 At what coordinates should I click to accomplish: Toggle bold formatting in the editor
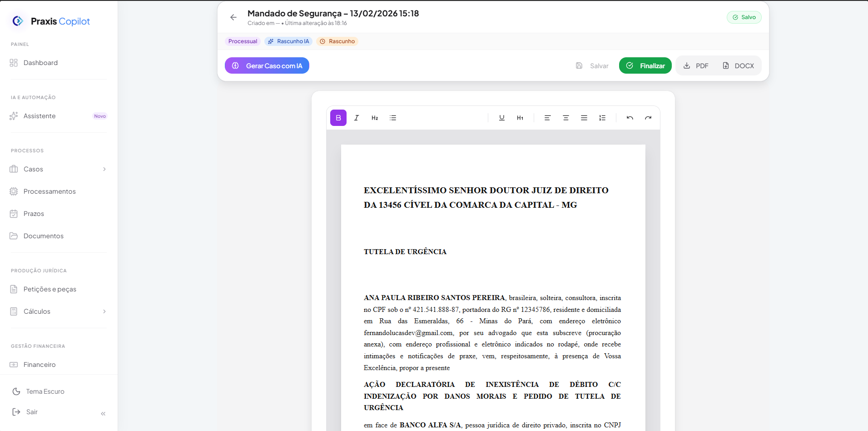tap(338, 118)
